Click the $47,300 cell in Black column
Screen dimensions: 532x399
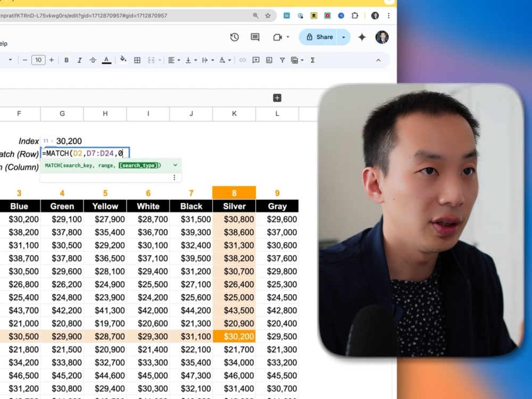pyautogui.click(x=191, y=375)
